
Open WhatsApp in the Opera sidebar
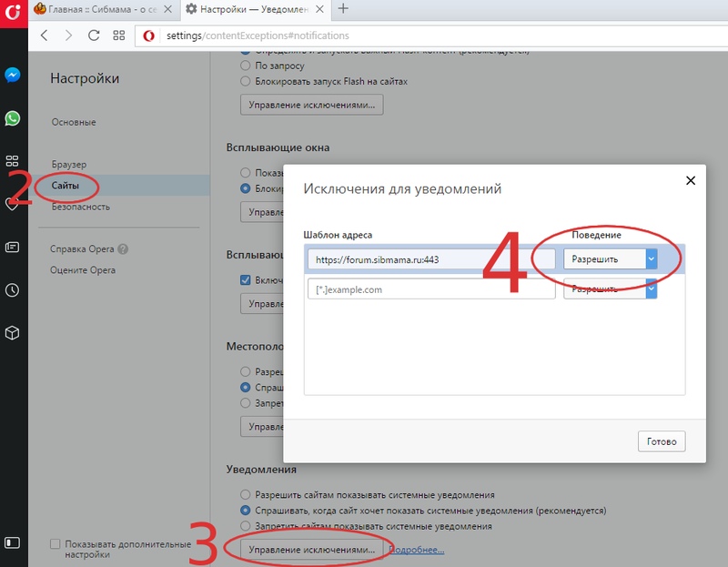(13, 118)
